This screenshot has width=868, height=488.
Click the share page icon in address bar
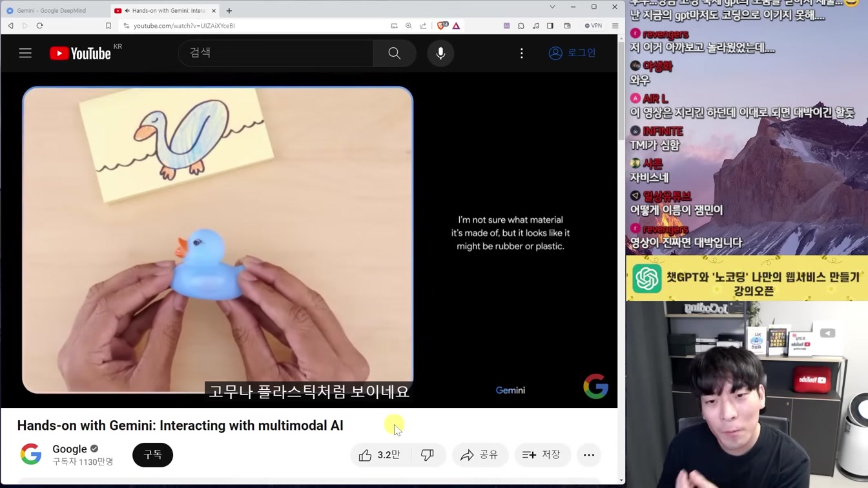point(423,26)
